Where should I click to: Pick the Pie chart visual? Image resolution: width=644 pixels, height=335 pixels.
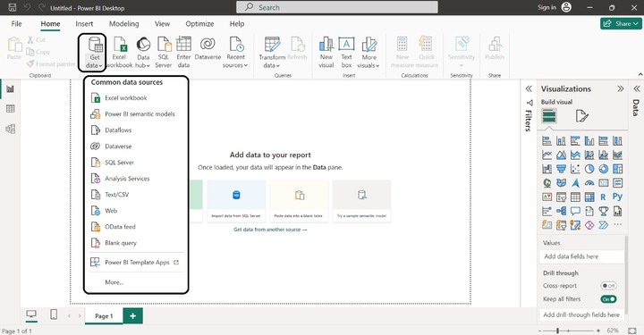(589, 169)
